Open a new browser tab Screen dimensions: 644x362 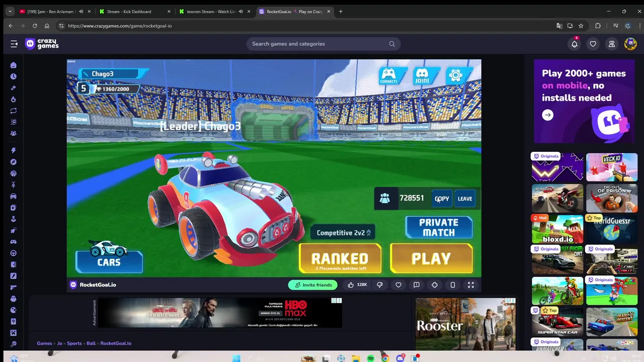click(341, 12)
